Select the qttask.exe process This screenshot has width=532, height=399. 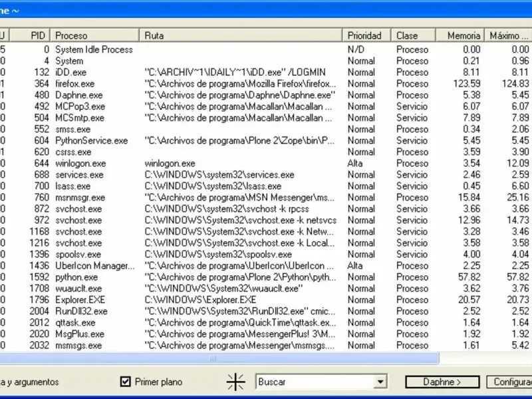click(75, 323)
